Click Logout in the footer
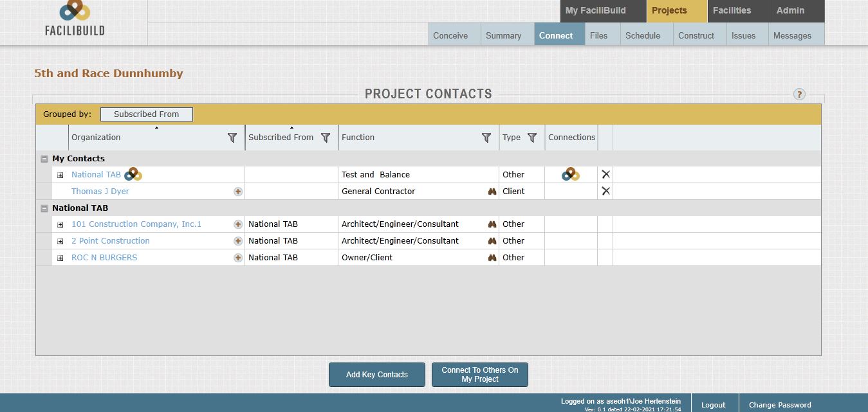The height and width of the screenshot is (412, 868). coord(713,405)
